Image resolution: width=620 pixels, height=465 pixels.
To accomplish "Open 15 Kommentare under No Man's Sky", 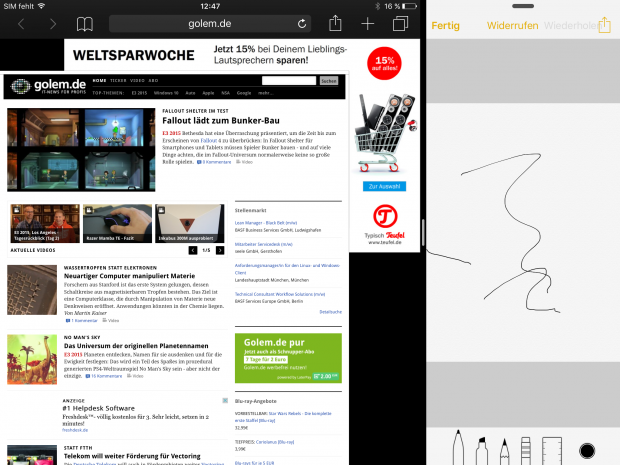I will (104, 376).
